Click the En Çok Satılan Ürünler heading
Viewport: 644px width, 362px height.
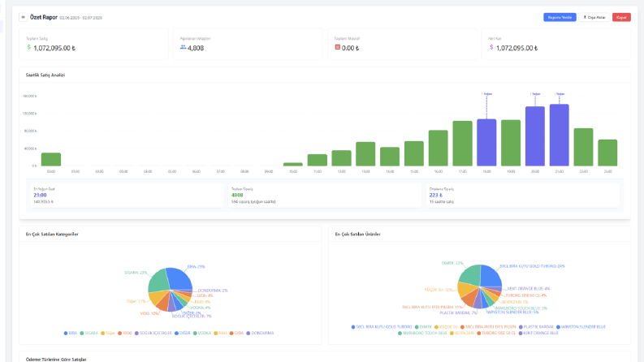[357, 234]
